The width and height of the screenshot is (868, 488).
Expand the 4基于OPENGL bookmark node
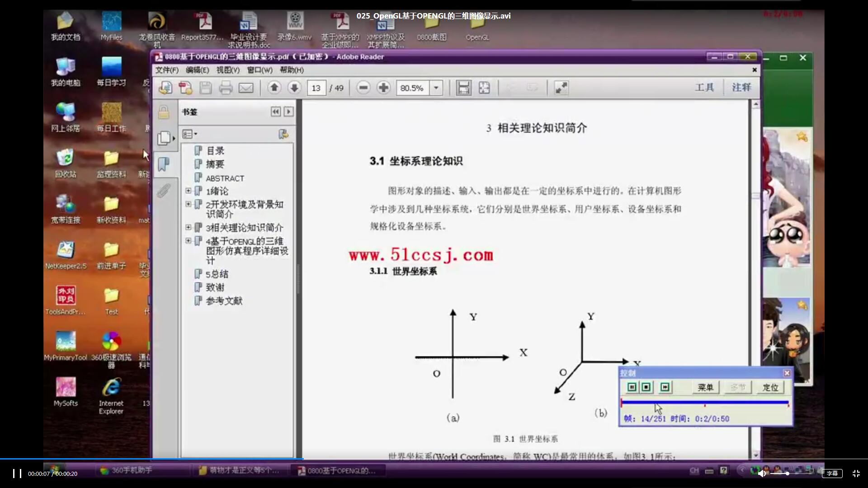[189, 241]
